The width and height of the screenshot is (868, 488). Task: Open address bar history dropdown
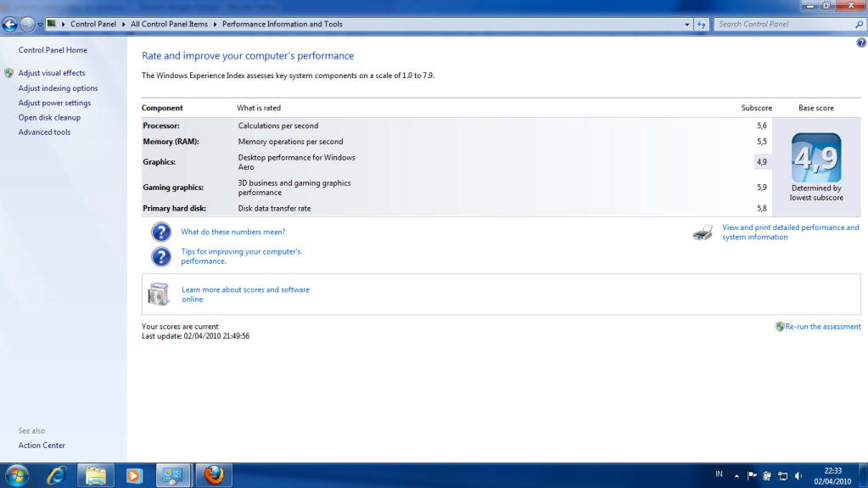pos(687,25)
